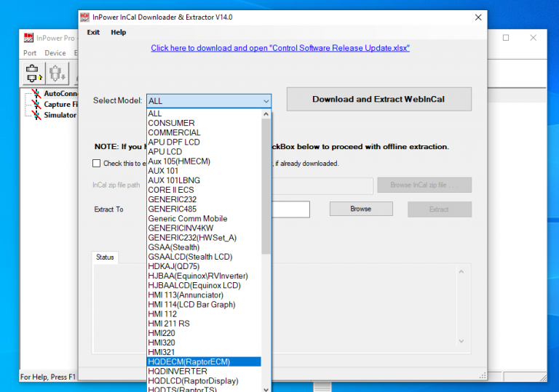This screenshot has width=559, height=392.
Task: Close the InCal Downloader window
Action: pos(478,17)
